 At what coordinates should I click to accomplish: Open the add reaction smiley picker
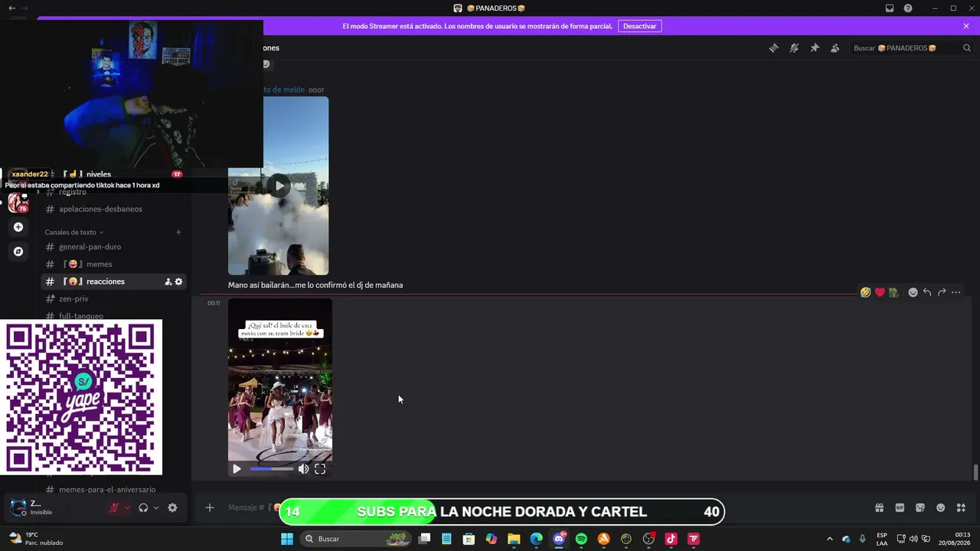click(913, 292)
